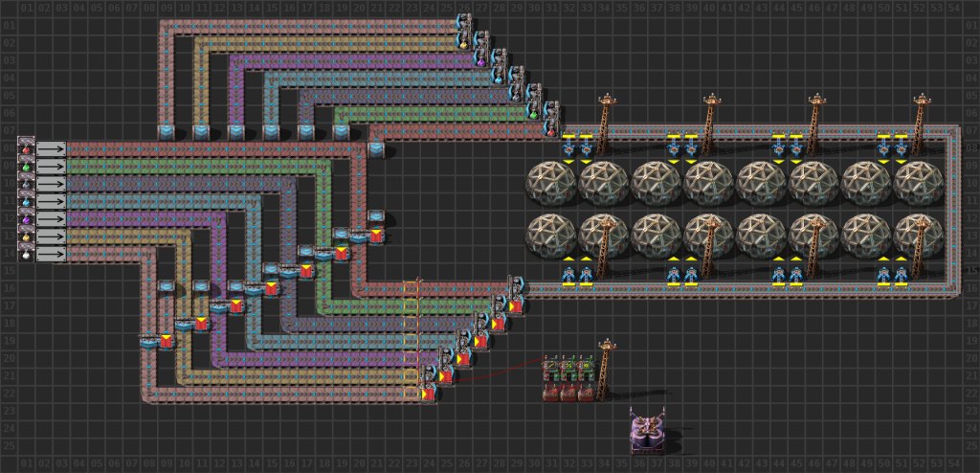Open the rightmost red constant combinator
This screenshot has height=473, width=980.
click(x=587, y=393)
